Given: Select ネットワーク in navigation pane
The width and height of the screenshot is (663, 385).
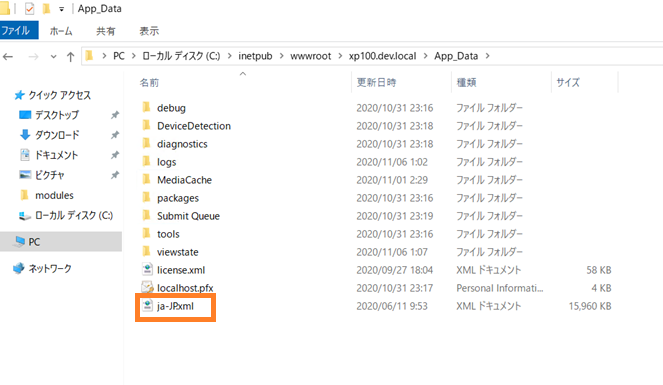Looking at the screenshot, I should coord(49,268).
